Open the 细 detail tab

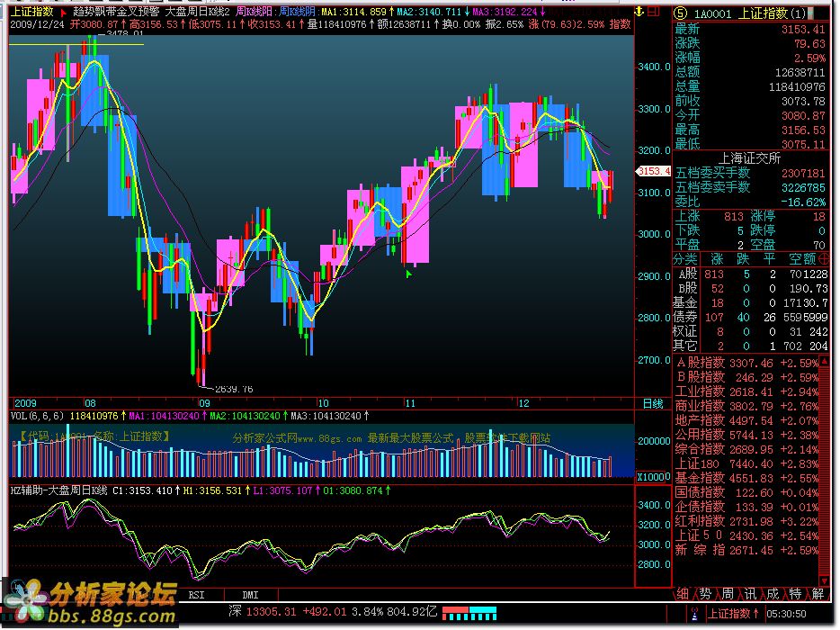pos(683,595)
